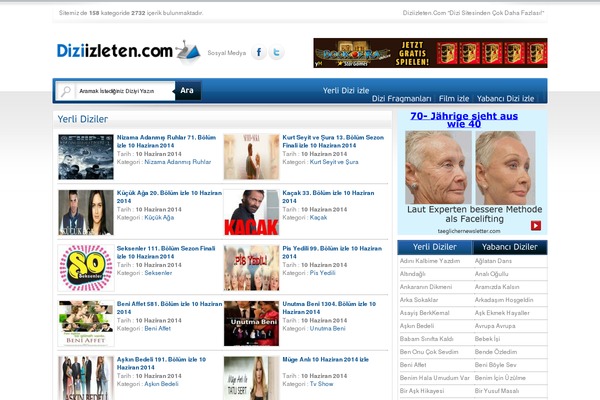The height and width of the screenshot is (400, 600).
Task: Open the Küçük Ağa category link
Action: 159,217
